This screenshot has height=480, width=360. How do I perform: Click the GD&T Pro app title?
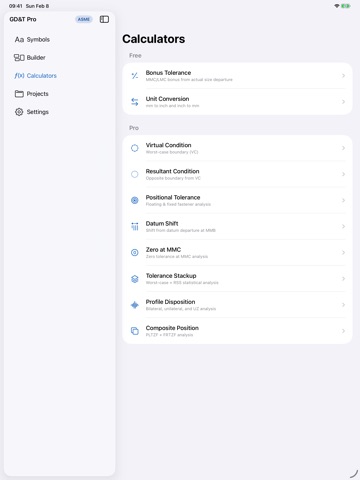pyautogui.click(x=23, y=19)
